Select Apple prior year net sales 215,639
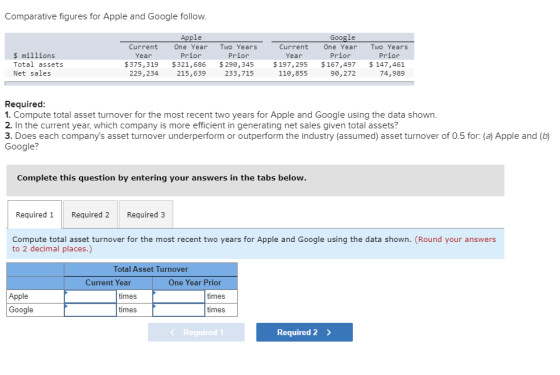The height and width of the screenshot is (375, 560). pos(191,73)
